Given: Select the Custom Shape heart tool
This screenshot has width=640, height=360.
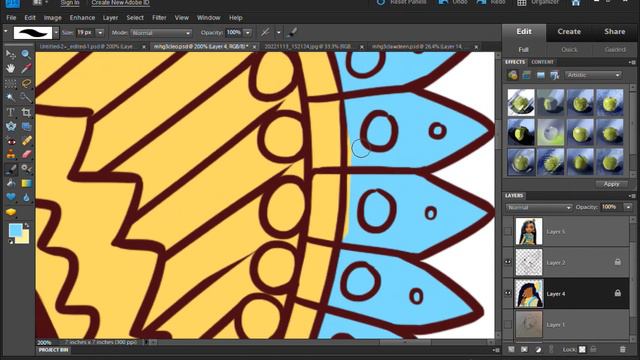Looking at the screenshot, I should (11, 198).
